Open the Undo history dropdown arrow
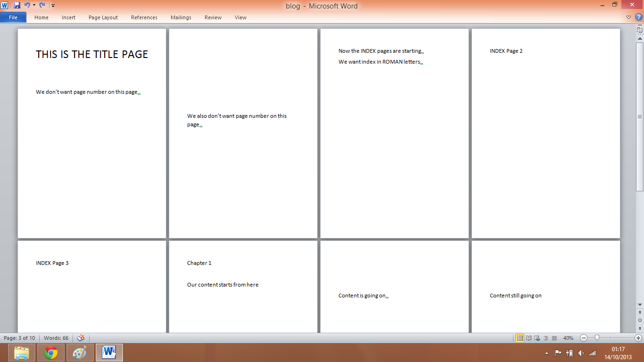The image size is (644, 362). pyautogui.click(x=34, y=5)
